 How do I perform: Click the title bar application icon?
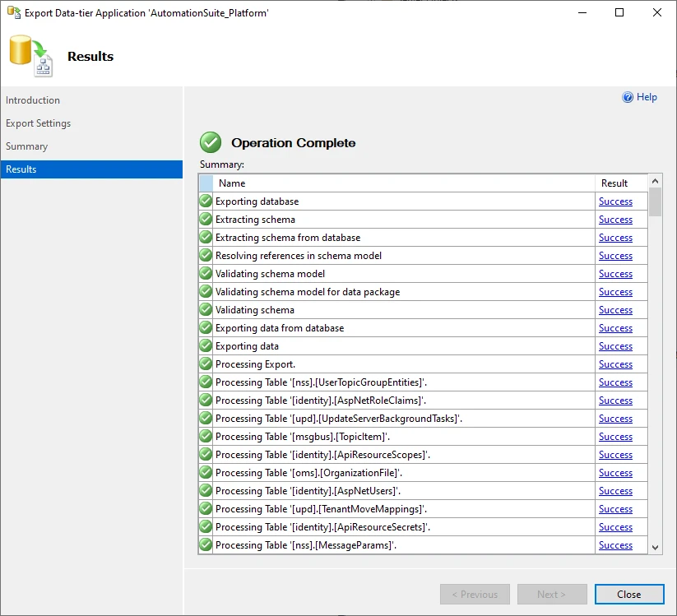click(x=14, y=12)
